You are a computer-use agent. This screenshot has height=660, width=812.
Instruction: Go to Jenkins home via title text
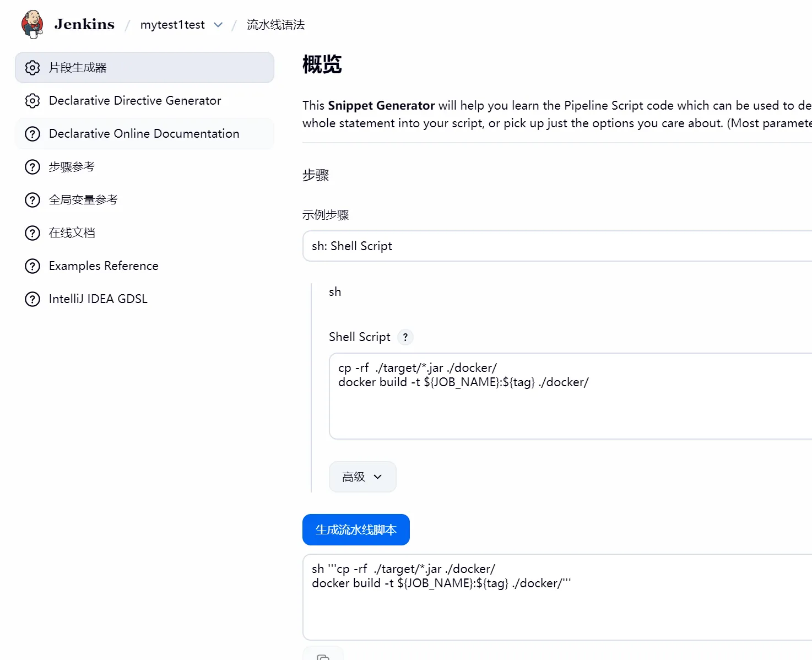84,24
